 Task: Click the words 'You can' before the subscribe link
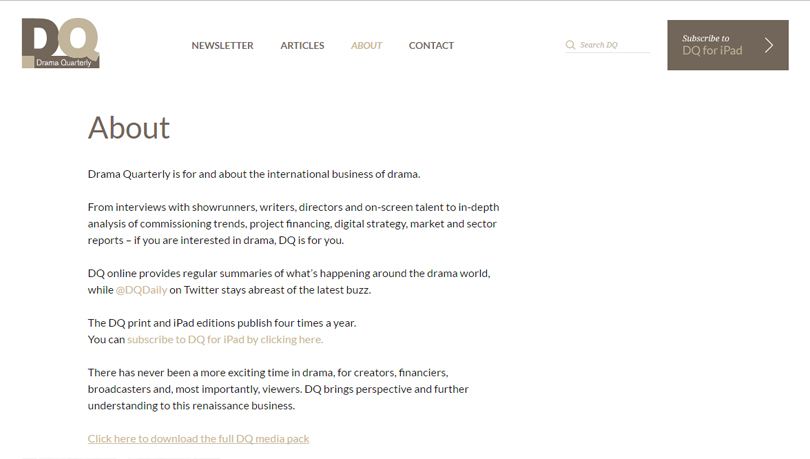[106, 339]
